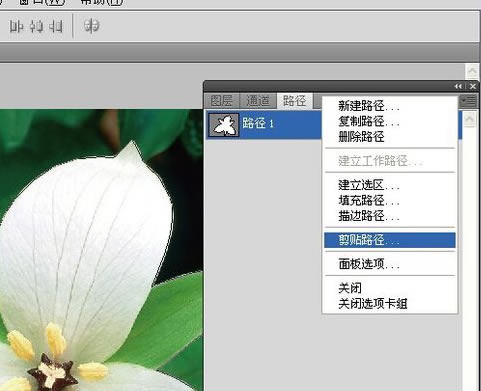This screenshot has width=481, height=391.
Task: Switch to the 图层 tab
Action: (x=222, y=101)
